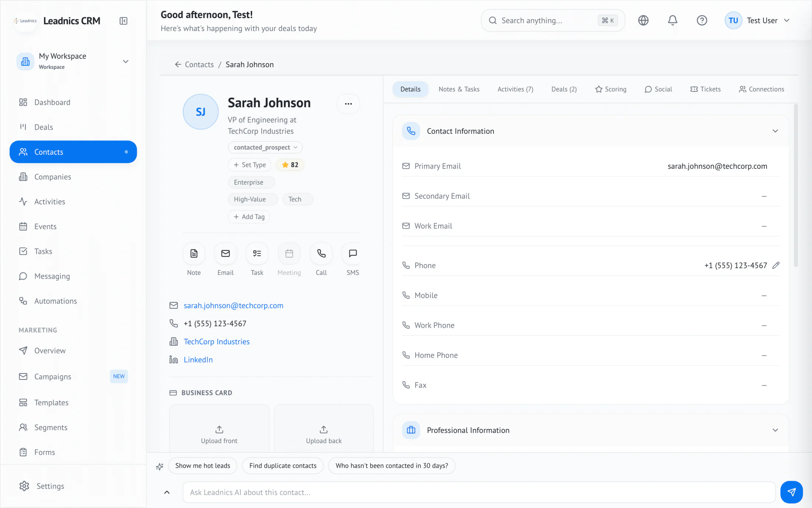Screen dimensions: 812x508
Task: Click Ask Leadnics AI input
Action: tap(479, 492)
